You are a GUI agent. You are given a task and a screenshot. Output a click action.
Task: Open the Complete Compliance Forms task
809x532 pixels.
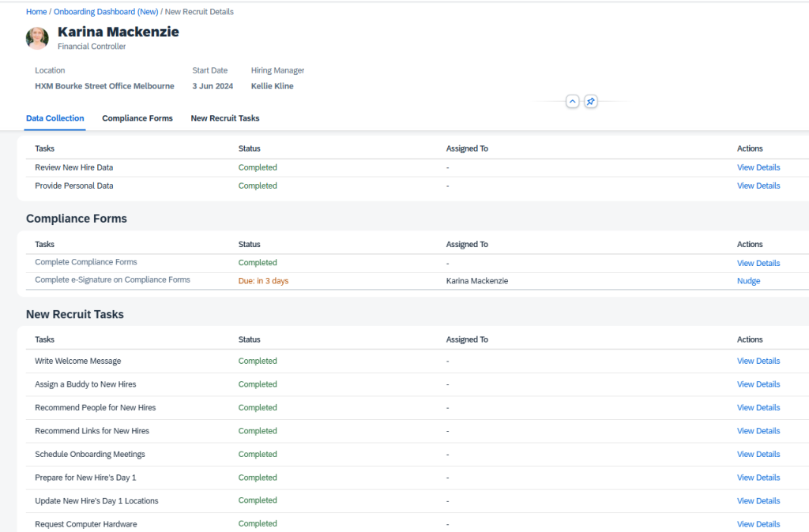(86, 262)
